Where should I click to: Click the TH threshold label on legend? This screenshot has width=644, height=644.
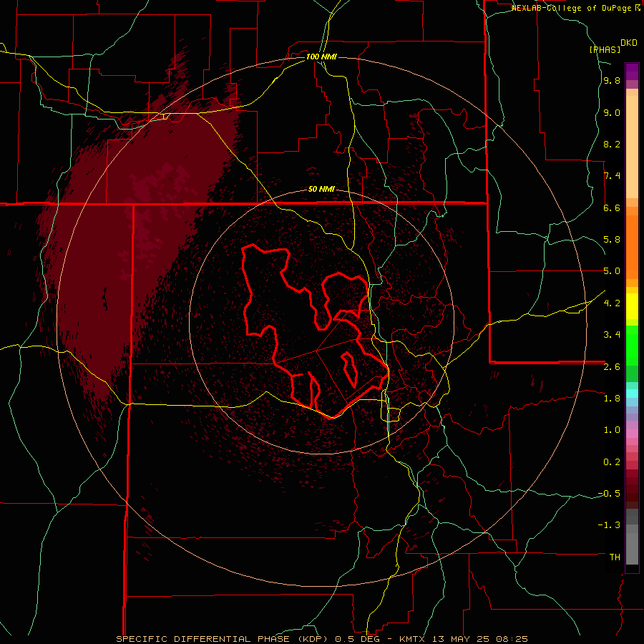[x=615, y=557]
